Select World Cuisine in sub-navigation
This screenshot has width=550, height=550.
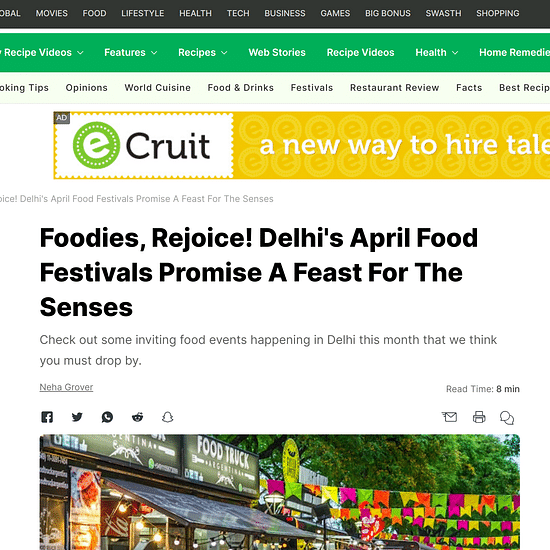pyautogui.click(x=157, y=88)
